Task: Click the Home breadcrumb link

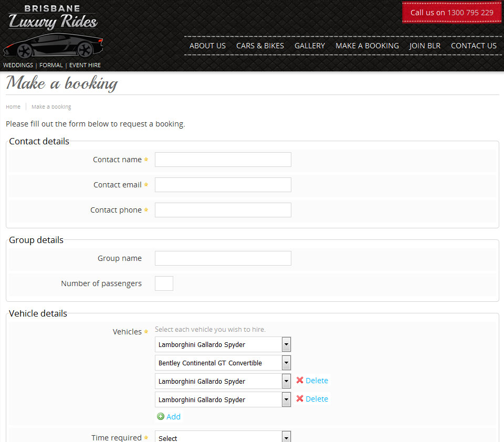Action: point(13,107)
